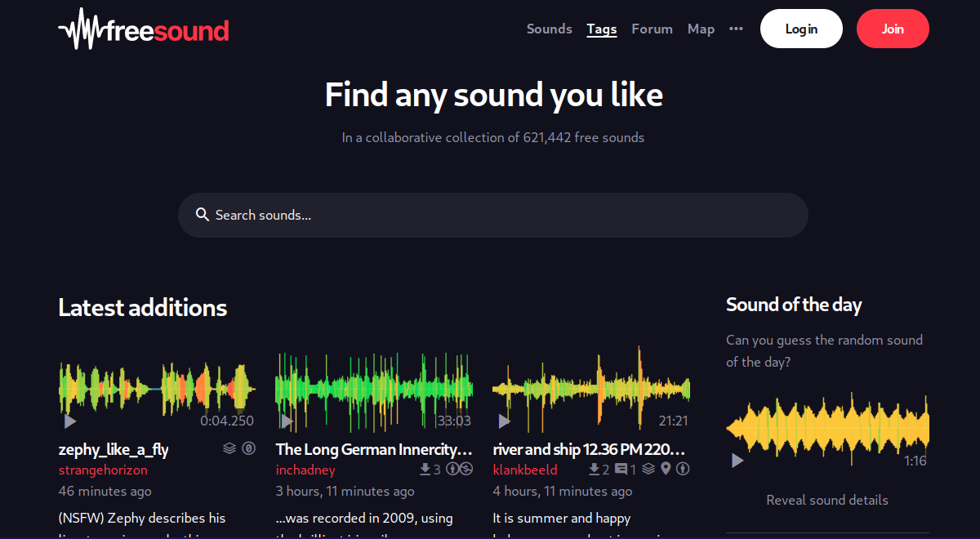This screenshot has width=980, height=539.
Task: Open the Map page
Action: [701, 29]
